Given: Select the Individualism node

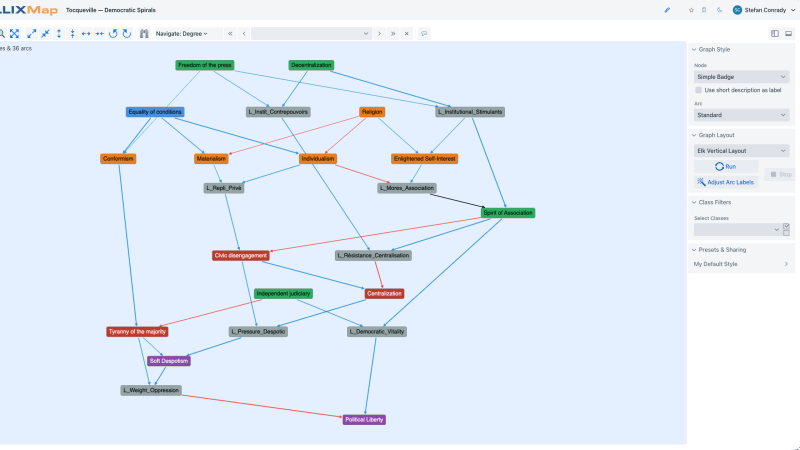Looking at the screenshot, I should click(x=318, y=159).
